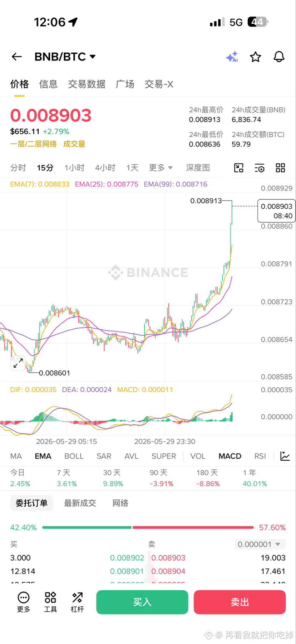Select the 1小时 timeframe
Viewport: 296px width, 644px height.
(74, 168)
